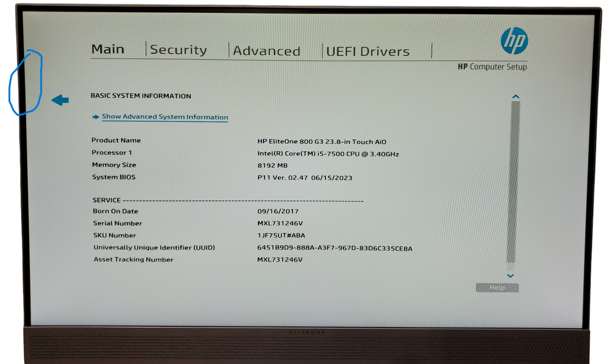This screenshot has width=616, height=364.
Task: Select the Universally Unique Identifier label
Action: [154, 248]
